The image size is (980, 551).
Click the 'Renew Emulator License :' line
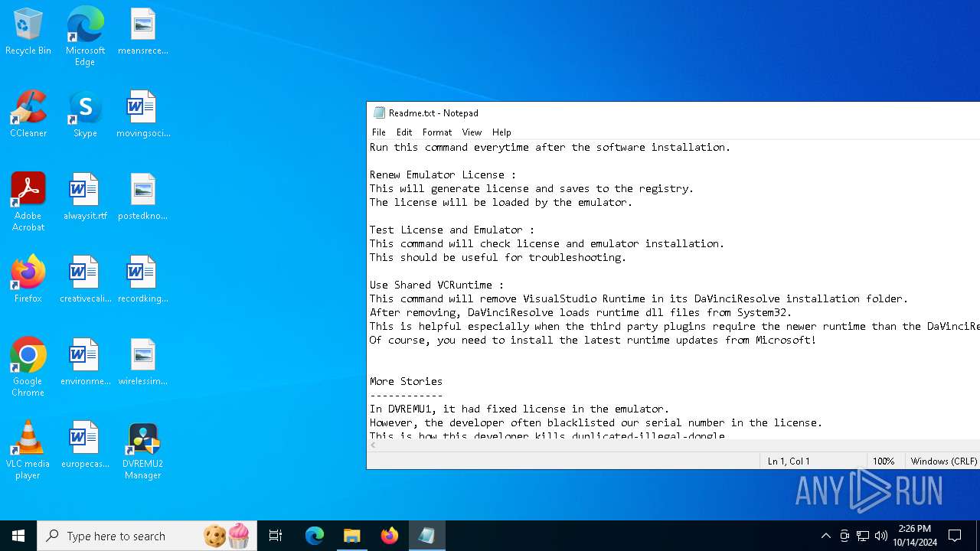point(443,174)
